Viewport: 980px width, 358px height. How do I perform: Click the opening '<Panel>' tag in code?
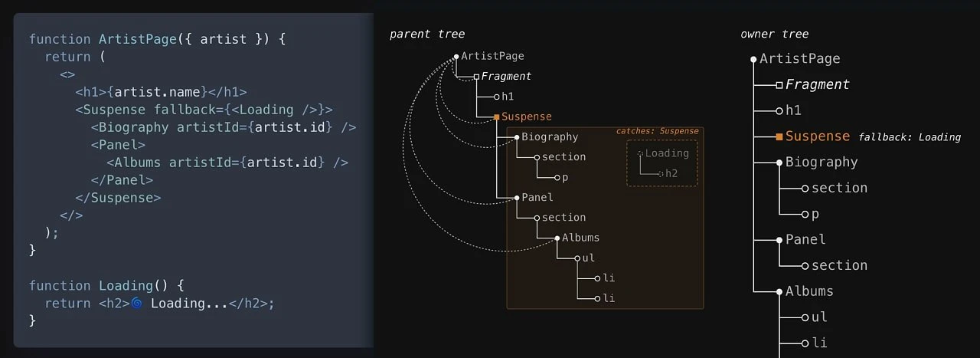pyautogui.click(x=118, y=145)
